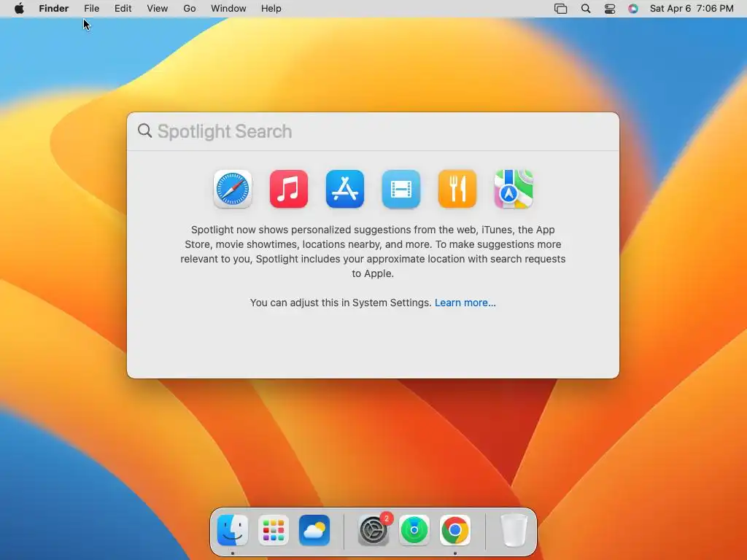Open the Go menu

190,9
